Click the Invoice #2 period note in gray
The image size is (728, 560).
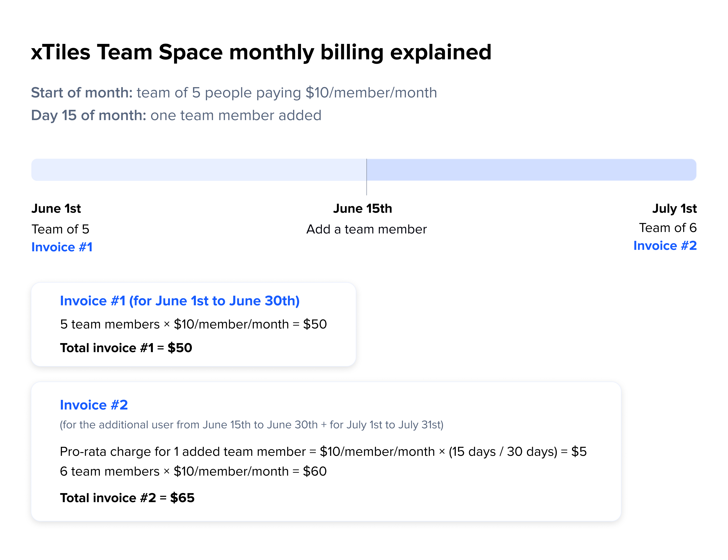click(252, 425)
